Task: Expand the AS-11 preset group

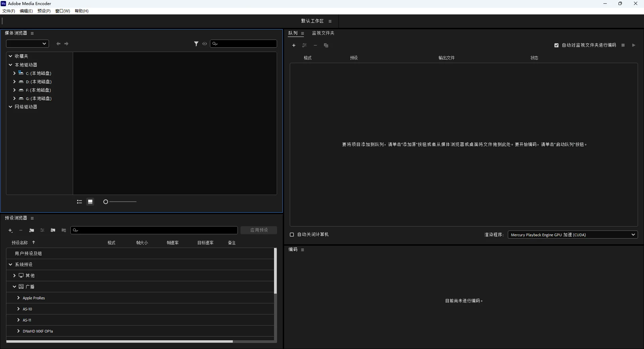Action: (x=18, y=320)
